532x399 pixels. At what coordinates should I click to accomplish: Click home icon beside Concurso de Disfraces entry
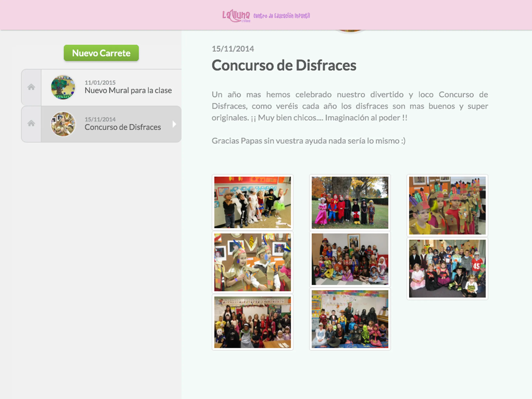tap(31, 124)
